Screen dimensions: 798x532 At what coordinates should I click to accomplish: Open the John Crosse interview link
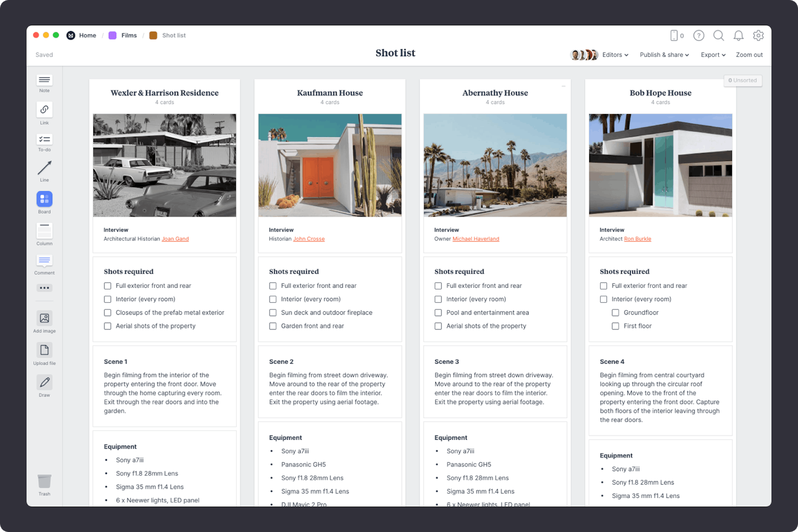click(309, 239)
